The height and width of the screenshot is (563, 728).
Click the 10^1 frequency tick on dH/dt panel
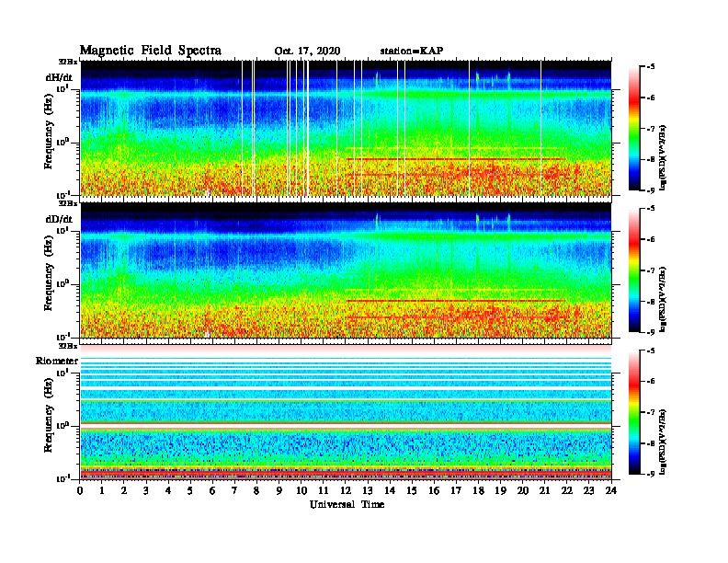63,88
